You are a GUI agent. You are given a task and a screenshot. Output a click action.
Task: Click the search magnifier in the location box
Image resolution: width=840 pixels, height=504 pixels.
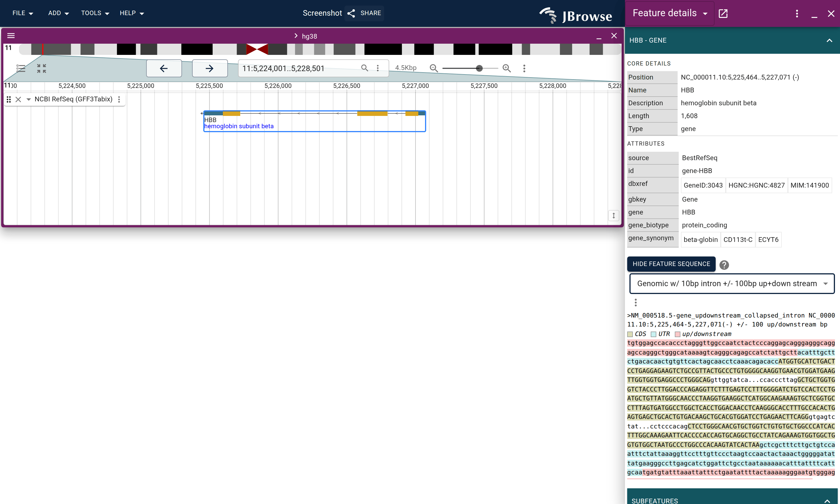point(364,68)
